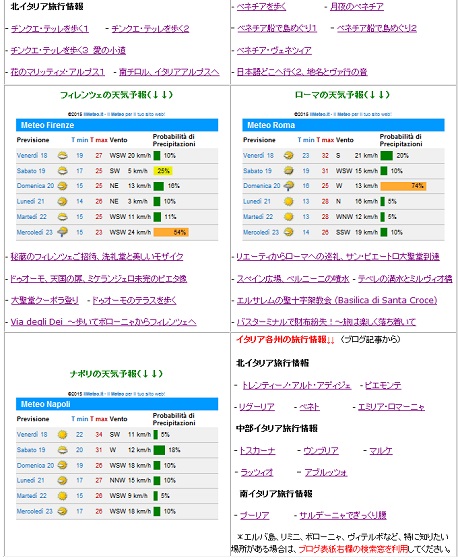
Task: Click Firenze Sabato 25% yellow precipitation bar
Action: point(163,171)
